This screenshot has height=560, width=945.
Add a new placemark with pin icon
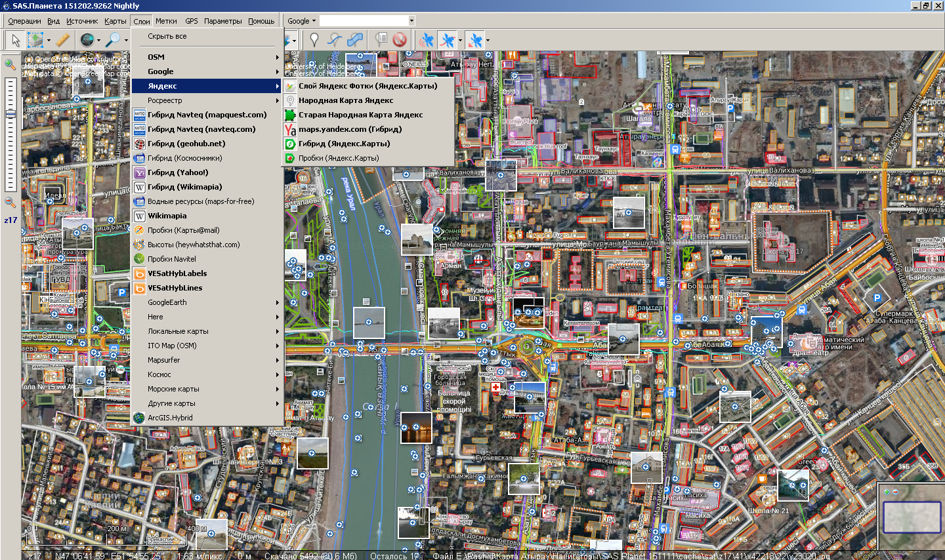point(314,40)
